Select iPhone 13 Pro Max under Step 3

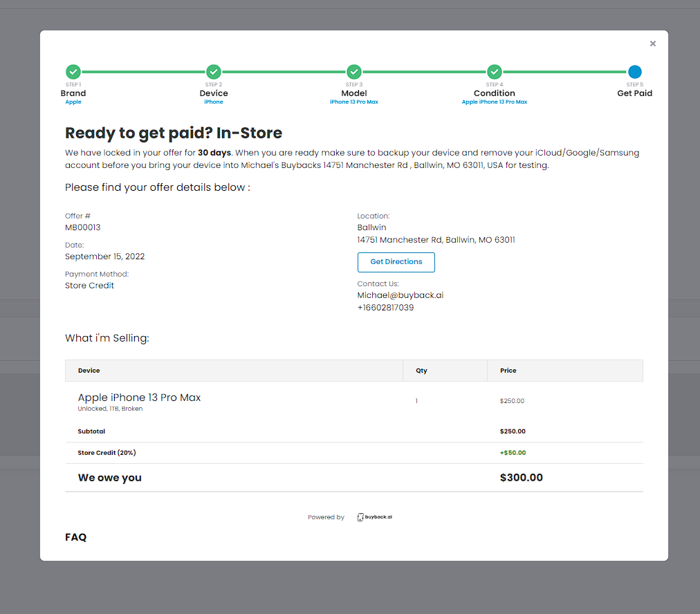pos(354,102)
